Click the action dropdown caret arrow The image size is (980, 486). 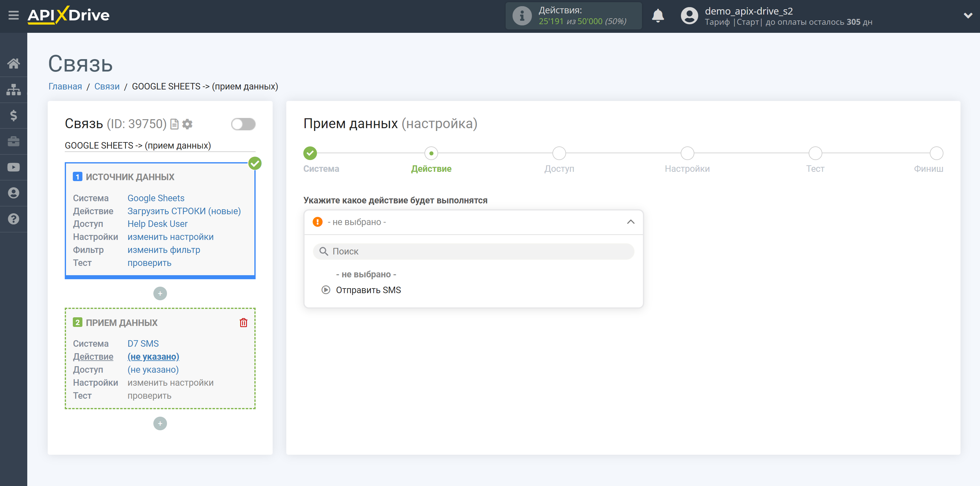631,222
